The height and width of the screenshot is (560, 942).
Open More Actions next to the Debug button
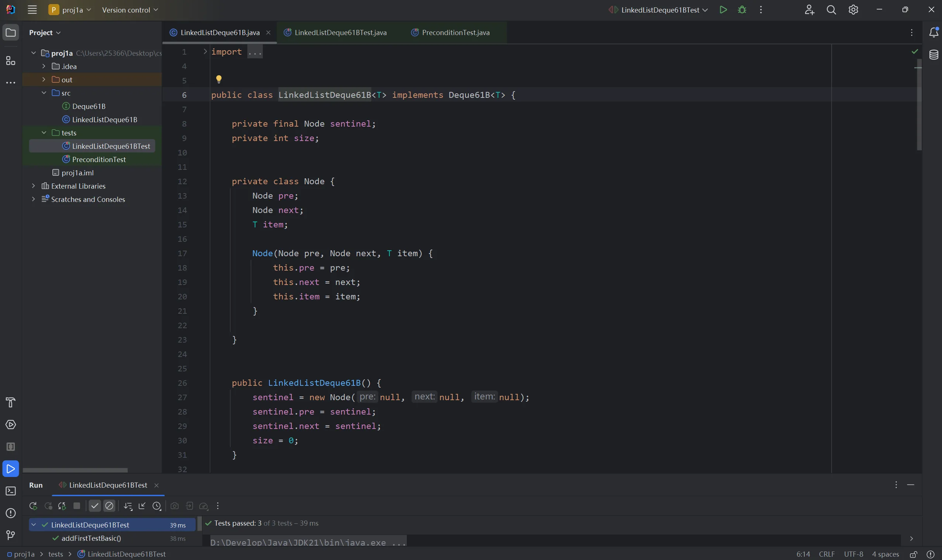coord(760,10)
